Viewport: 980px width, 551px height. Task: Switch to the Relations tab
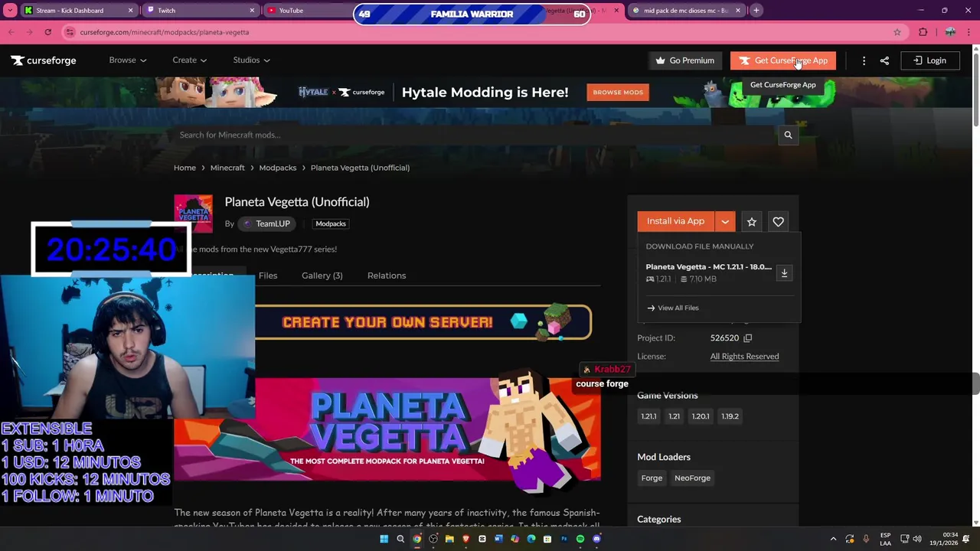tap(387, 275)
